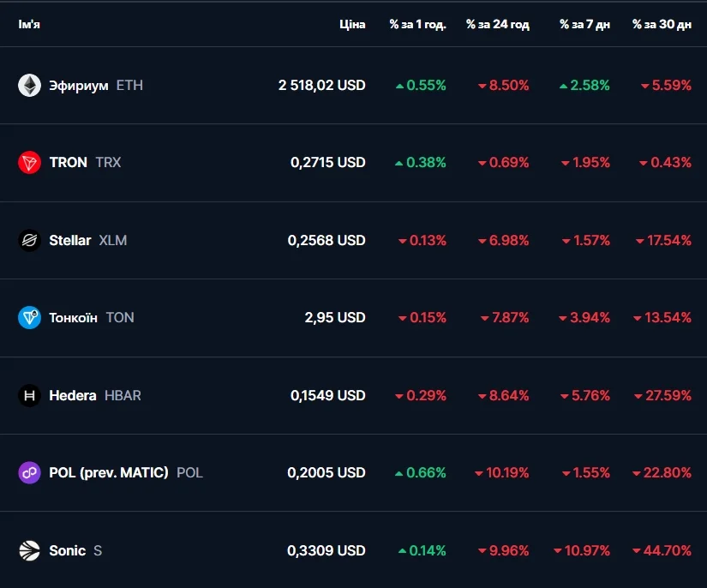Click Toncoin's 30-day change 13.54%

pyautogui.click(x=662, y=317)
